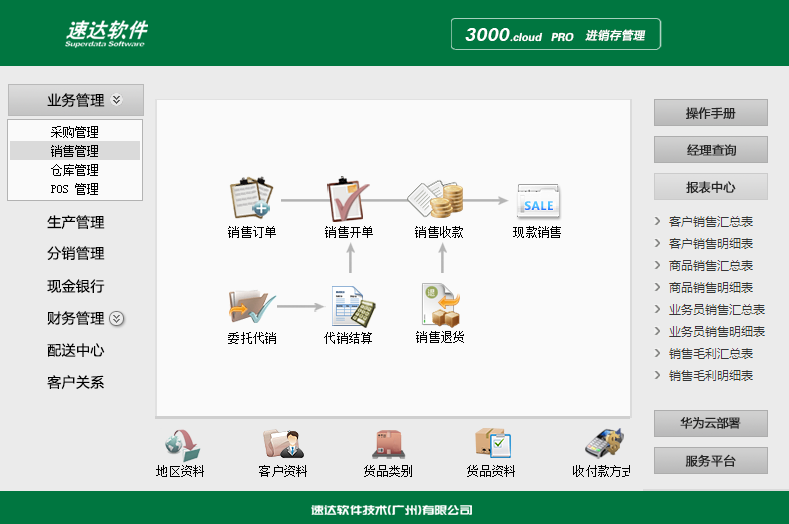Open the 商品销售明细表 report link

coord(711,287)
